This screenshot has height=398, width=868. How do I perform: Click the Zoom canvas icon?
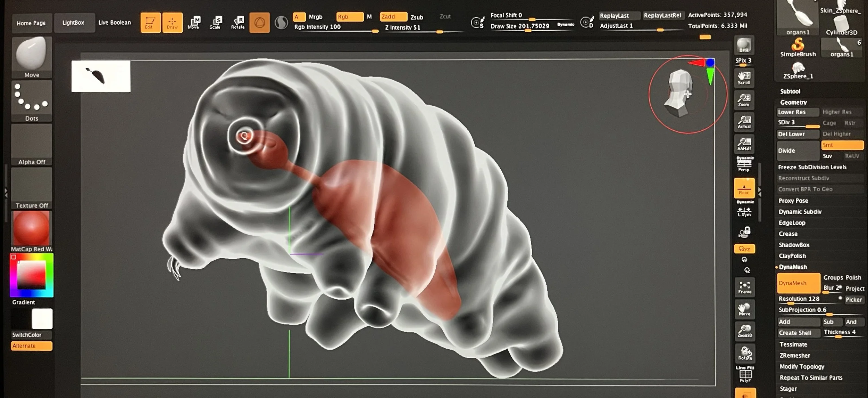click(x=744, y=100)
